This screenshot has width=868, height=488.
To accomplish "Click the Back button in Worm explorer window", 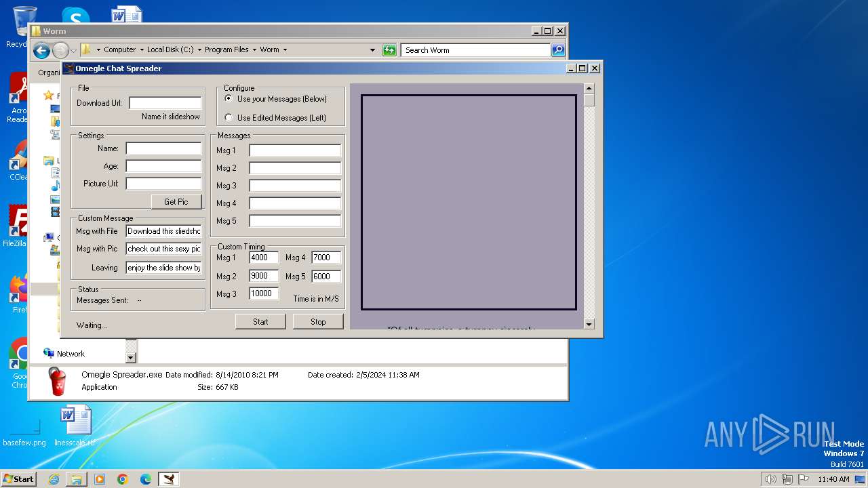I will tap(41, 50).
